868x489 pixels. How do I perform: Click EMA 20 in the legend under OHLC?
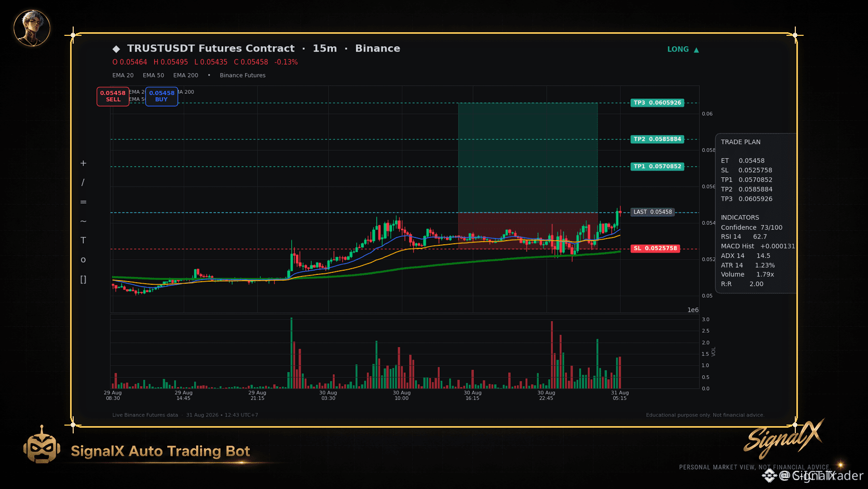pyautogui.click(x=123, y=75)
